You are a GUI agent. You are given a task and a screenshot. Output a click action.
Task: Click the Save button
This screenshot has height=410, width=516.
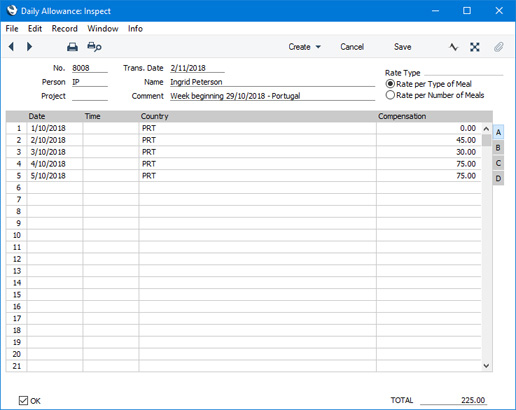click(402, 47)
